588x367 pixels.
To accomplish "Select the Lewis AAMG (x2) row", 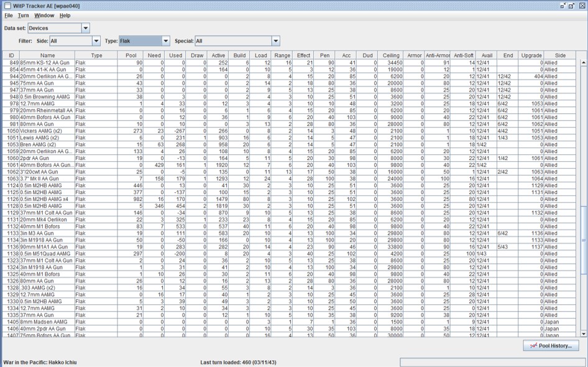I will [289, 137].
